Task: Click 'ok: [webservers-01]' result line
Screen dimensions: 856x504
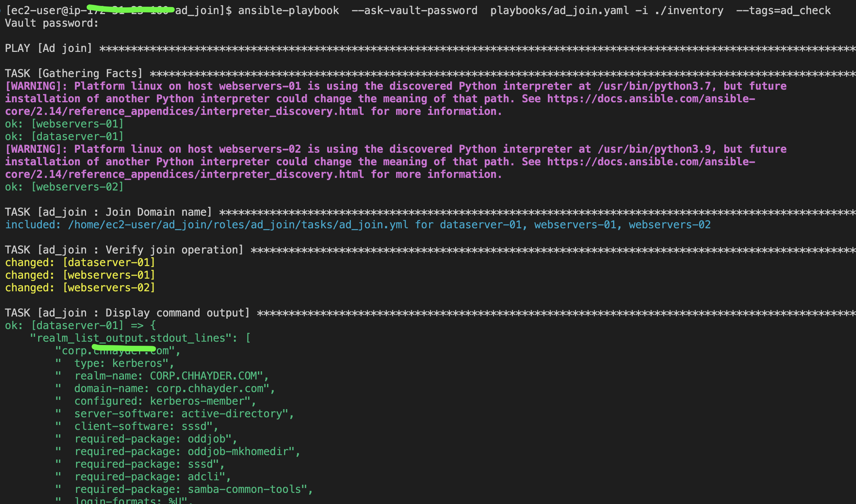Action: click(x=64, y=124)
